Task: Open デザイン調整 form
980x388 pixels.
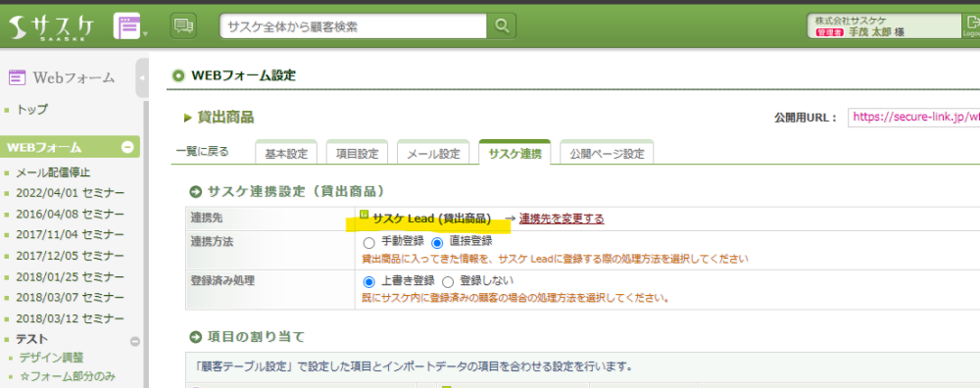Action: coord(51,358)
